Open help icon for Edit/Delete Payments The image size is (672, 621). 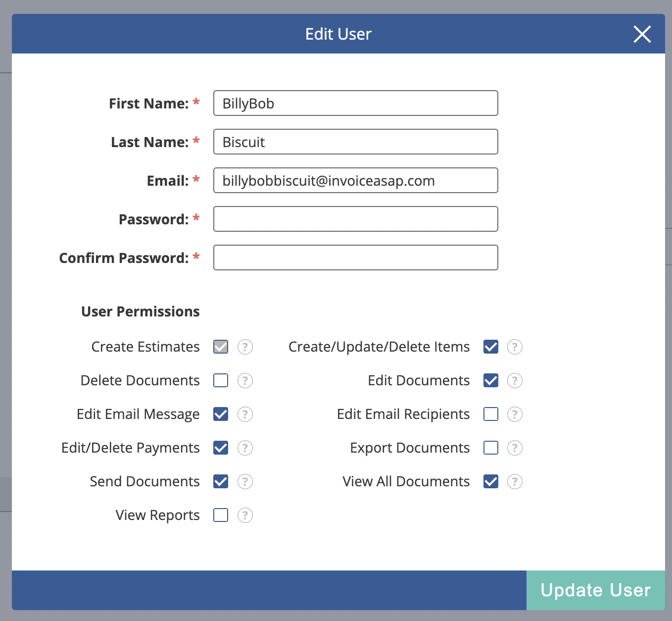(245, 448)
